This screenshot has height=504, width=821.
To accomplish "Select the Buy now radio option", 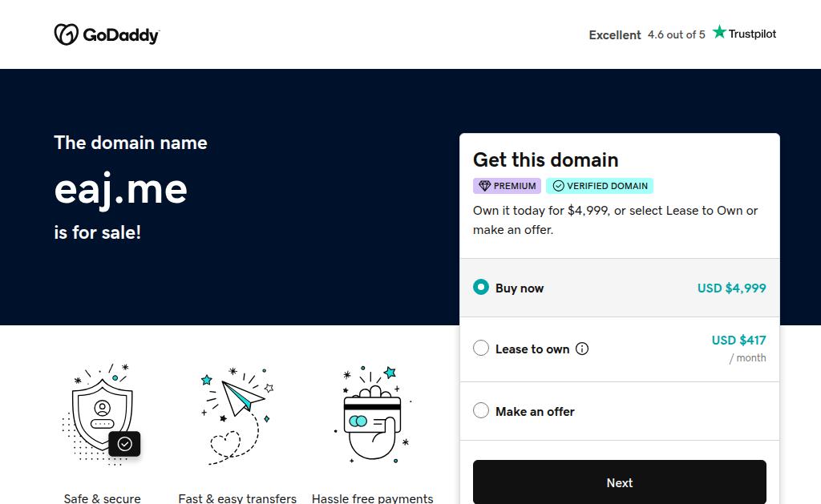I will click(481, 287).
